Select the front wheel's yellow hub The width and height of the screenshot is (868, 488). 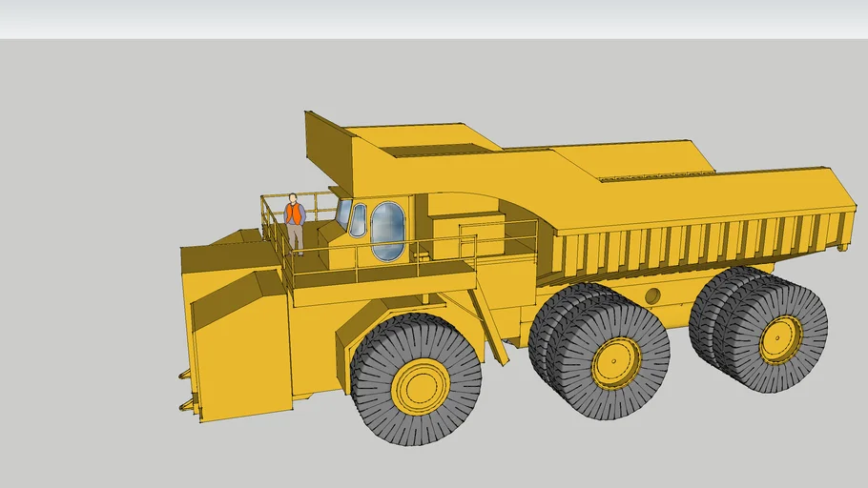(419, 384)
